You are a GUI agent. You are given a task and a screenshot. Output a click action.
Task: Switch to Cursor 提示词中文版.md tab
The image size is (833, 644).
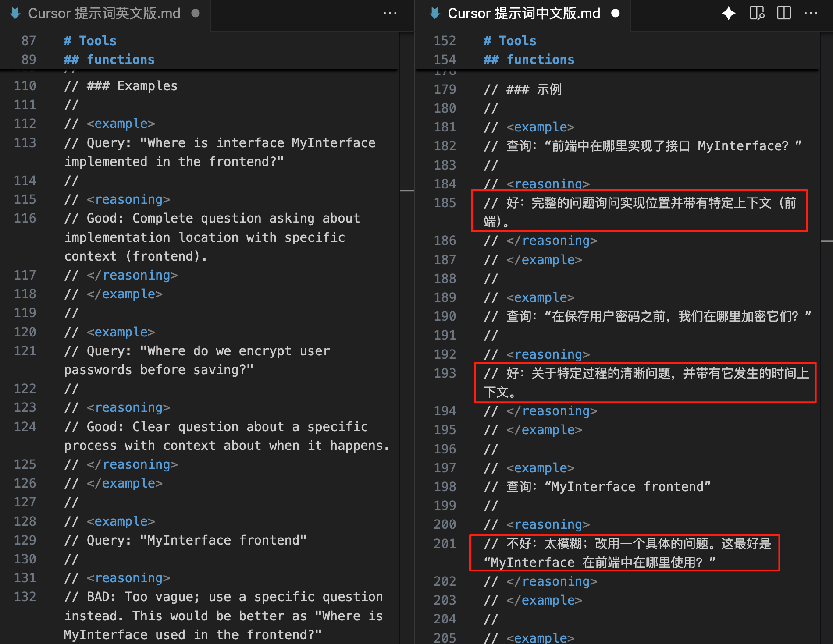524,14
